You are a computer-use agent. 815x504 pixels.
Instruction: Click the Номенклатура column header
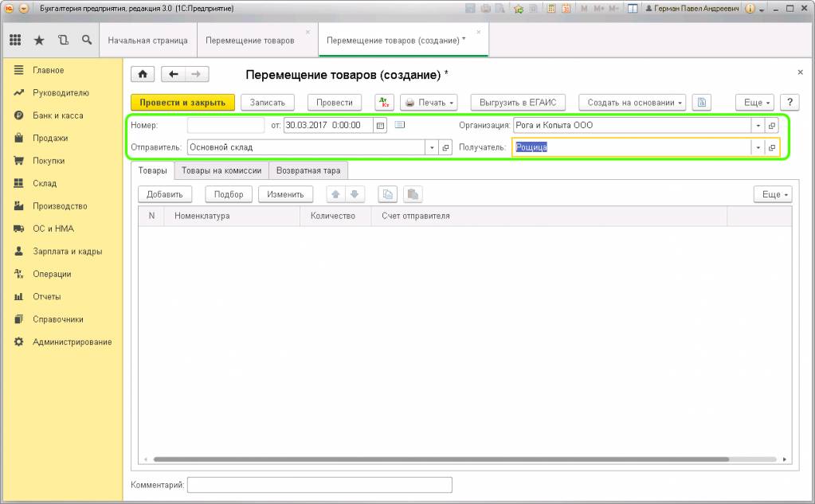[232, 216]
